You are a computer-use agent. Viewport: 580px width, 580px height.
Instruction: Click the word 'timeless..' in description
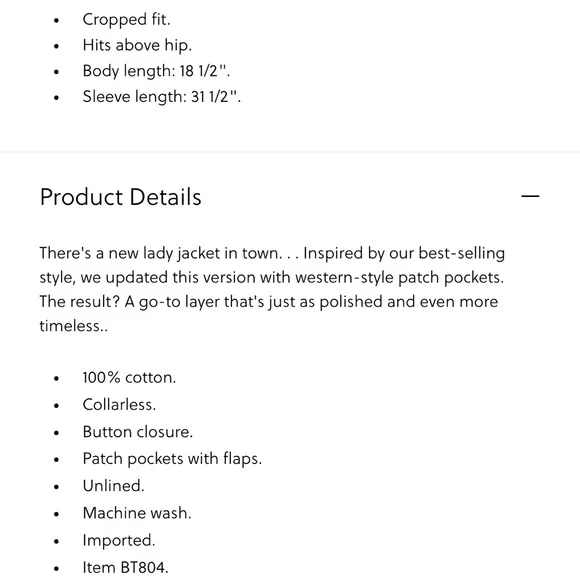click(74, 326)
